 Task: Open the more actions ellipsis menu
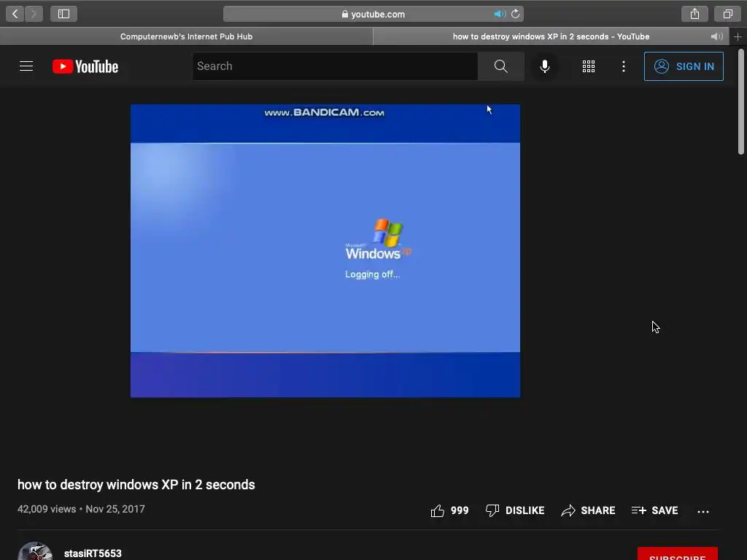point(703,511)
